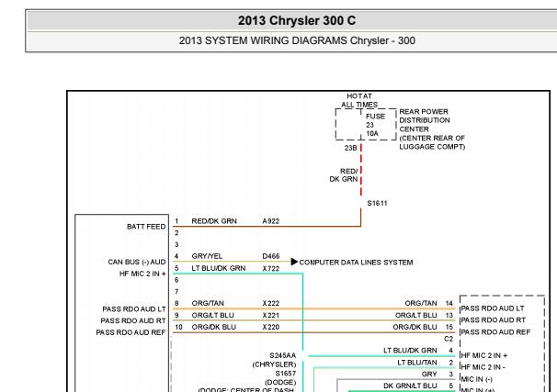Click '2013 SYSTEM WIRING DIAGRAMS Chrysler - 300' subtitle
The width and height of the screenshot is (557, 392).
[297, 40]
